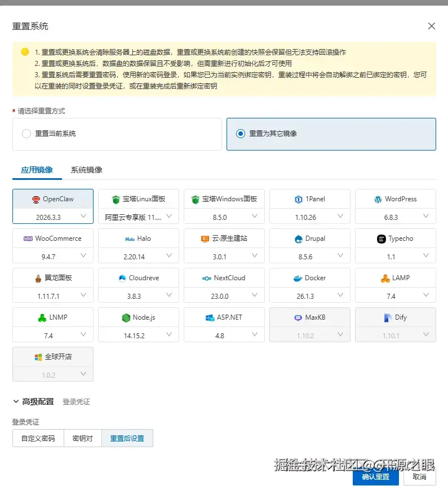Choose 重置后设置 login credential option
This screenshot has width=448, height=486.
(x=127, y=438)
